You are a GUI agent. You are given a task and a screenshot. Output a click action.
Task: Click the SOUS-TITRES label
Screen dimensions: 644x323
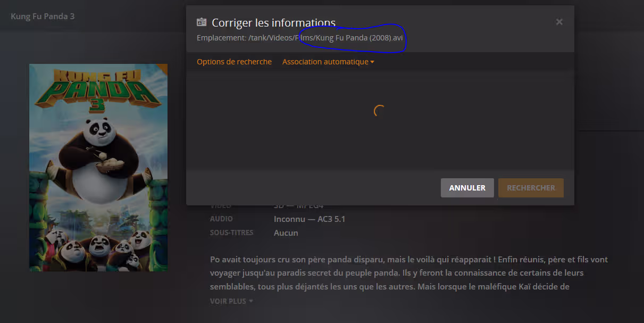click(x=231, y=233)
